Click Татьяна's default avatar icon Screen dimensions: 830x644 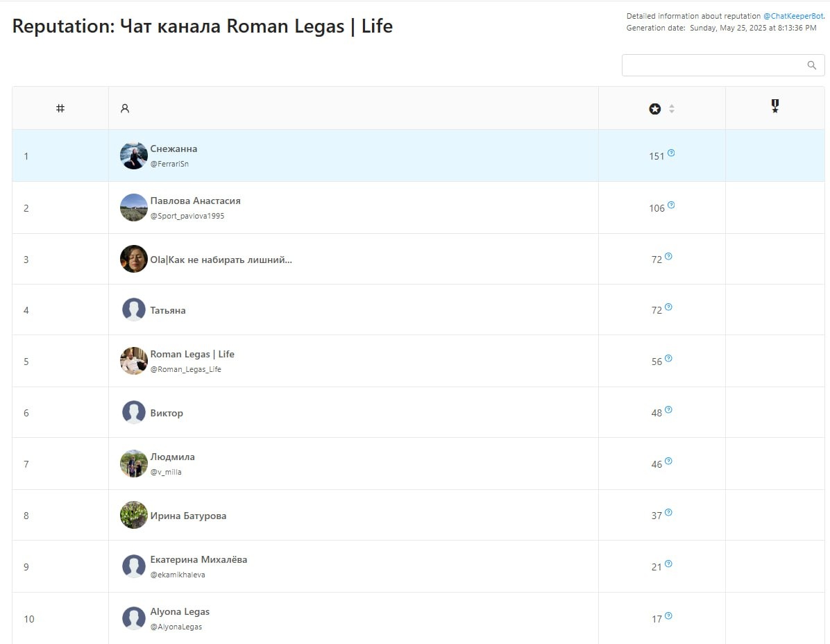(x=134, y=309)
